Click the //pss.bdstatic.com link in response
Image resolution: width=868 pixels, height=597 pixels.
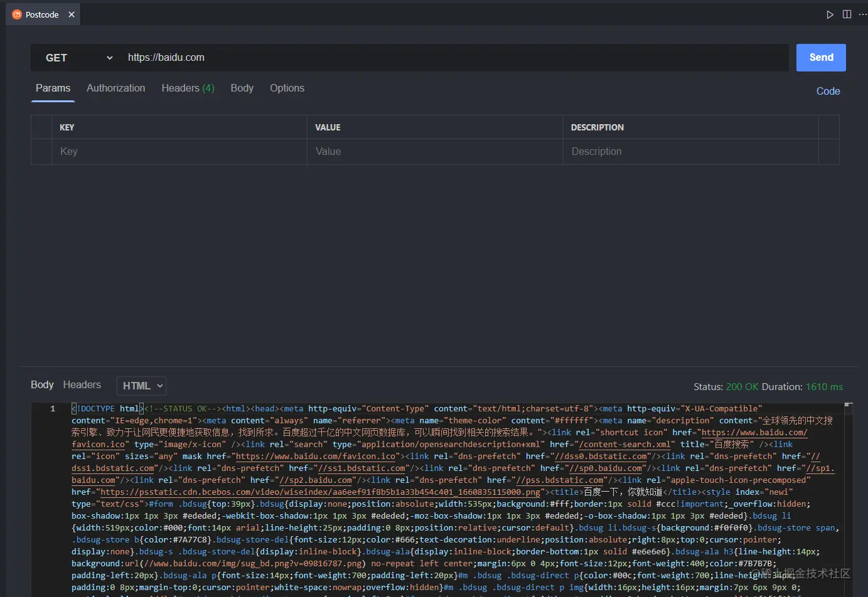click(560, 480)
